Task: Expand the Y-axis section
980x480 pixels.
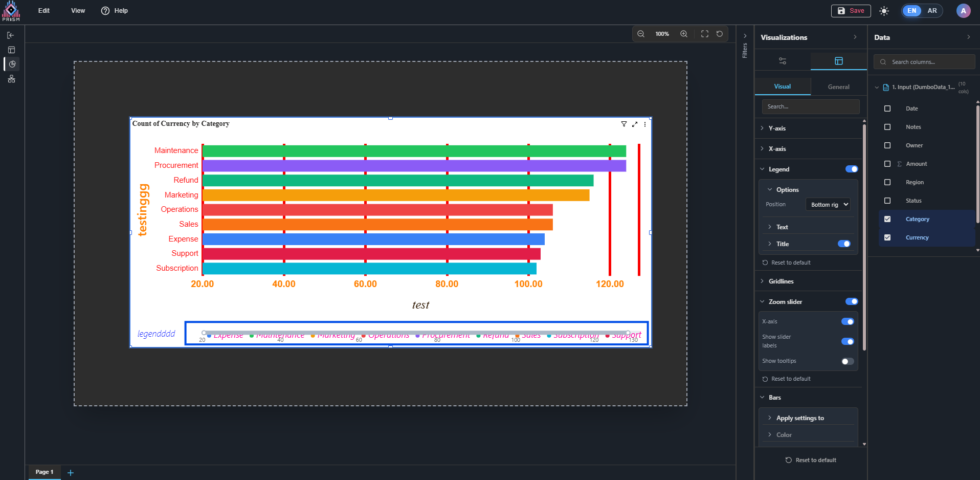Action: [x=777, y=128]
